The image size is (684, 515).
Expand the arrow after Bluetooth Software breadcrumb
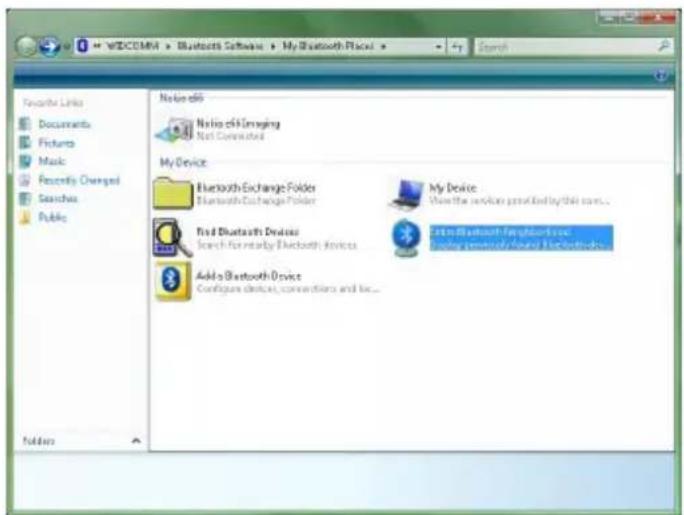[273, 46]
